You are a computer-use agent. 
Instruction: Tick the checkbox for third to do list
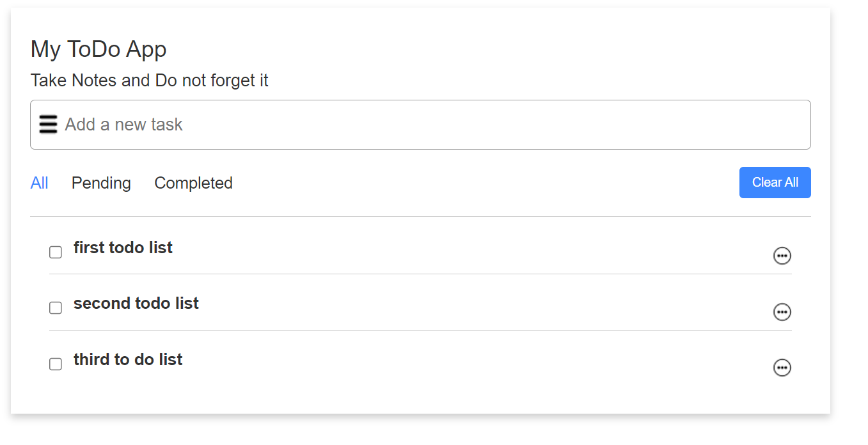coord(56,364)
